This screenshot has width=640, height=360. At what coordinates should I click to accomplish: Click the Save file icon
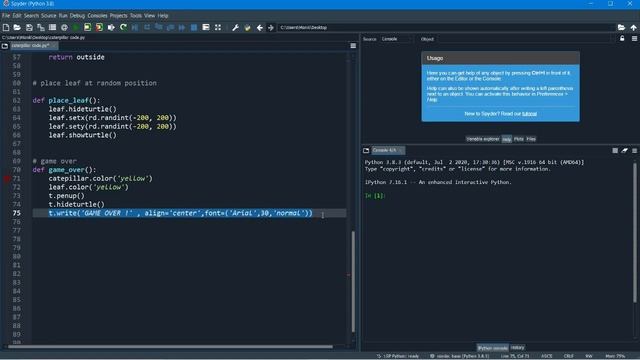29,27
